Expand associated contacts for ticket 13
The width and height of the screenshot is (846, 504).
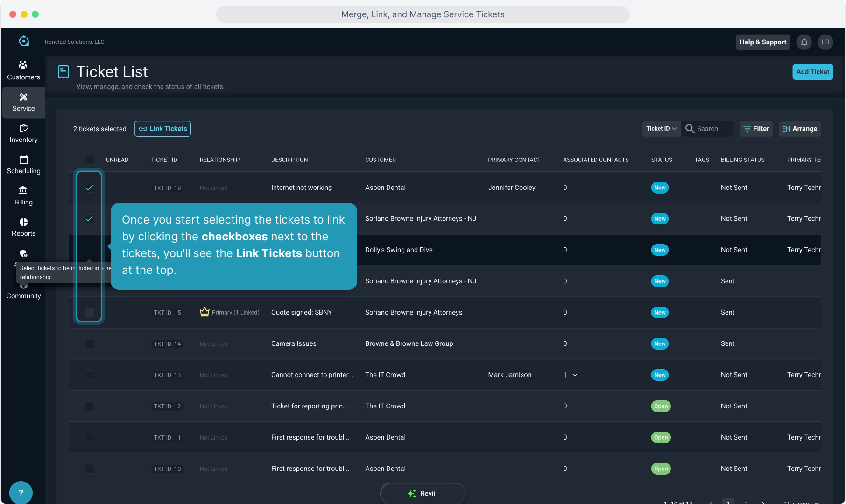(575, 375)
